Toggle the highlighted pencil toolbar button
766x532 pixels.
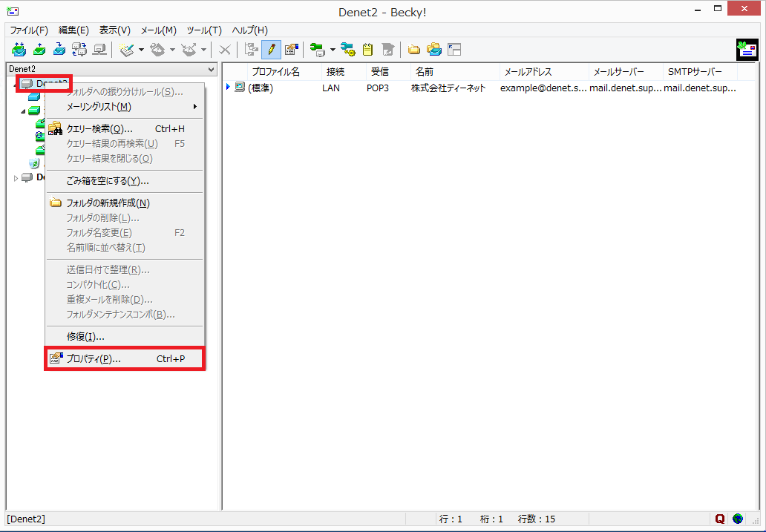click(271, 49)
